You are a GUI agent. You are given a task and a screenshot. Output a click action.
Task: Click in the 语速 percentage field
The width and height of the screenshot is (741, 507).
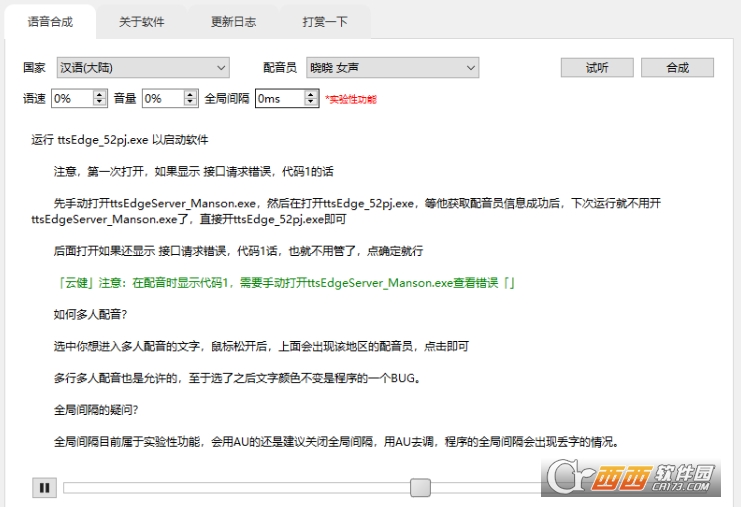(72, 98)
